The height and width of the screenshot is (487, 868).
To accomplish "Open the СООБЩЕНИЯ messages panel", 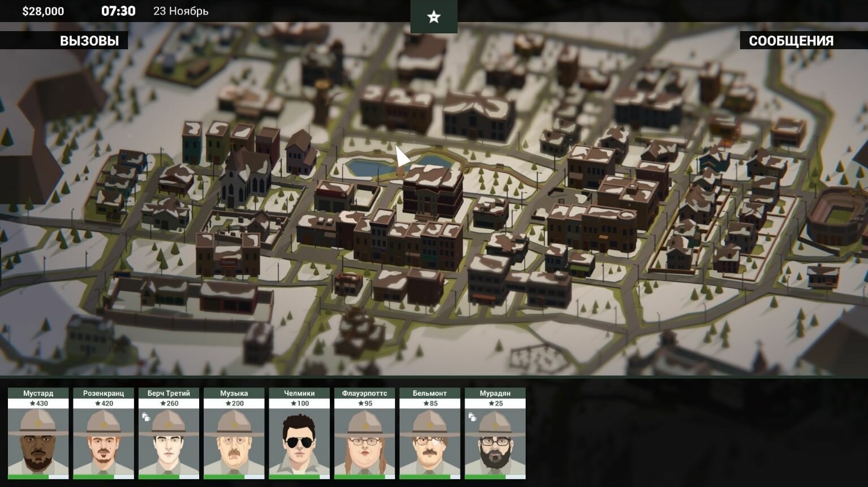I will (x=803, y=41).
